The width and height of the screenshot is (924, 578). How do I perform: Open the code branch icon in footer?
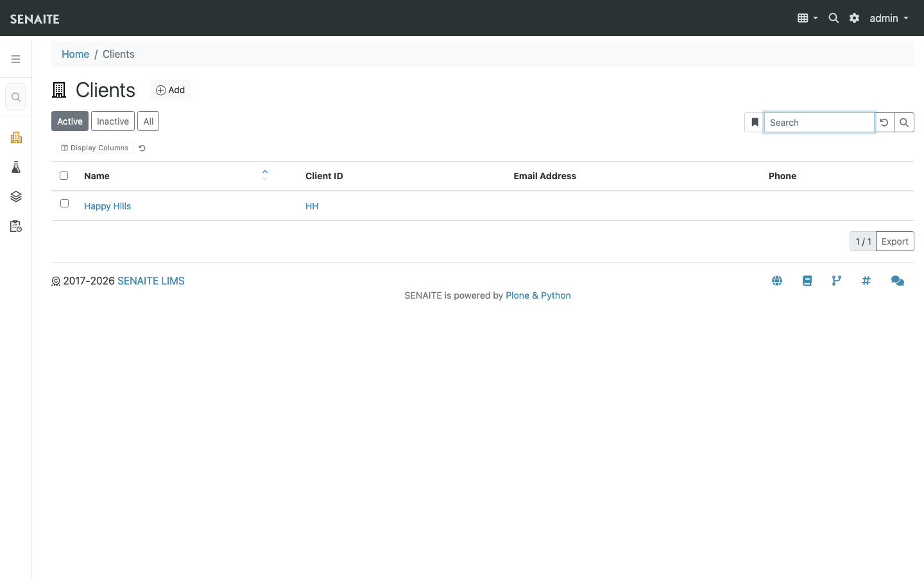point(836,281)
